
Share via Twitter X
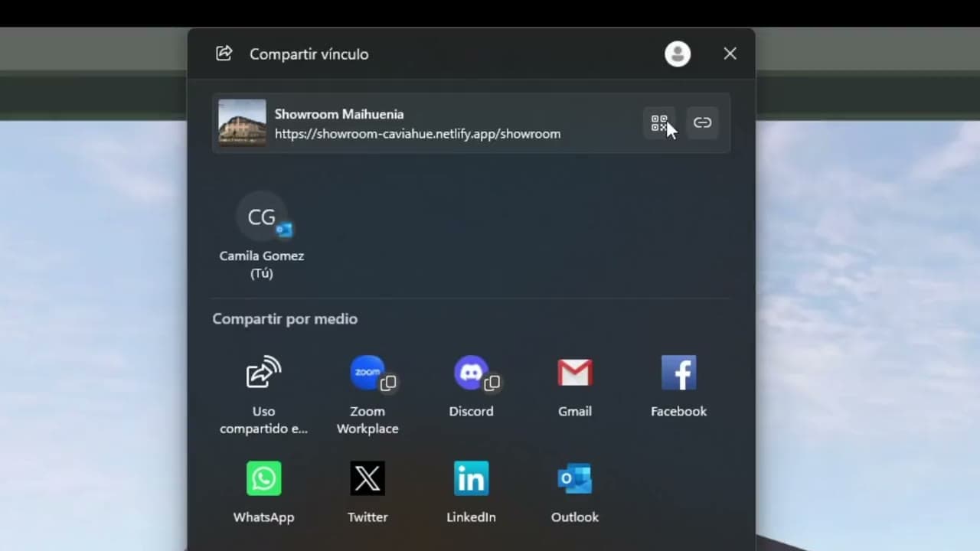coord(367,492)
